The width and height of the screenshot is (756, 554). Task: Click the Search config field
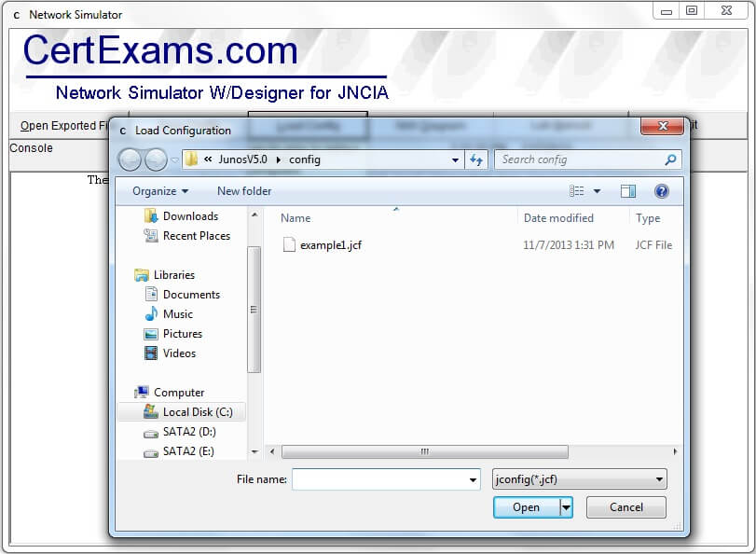coord(580,159)
